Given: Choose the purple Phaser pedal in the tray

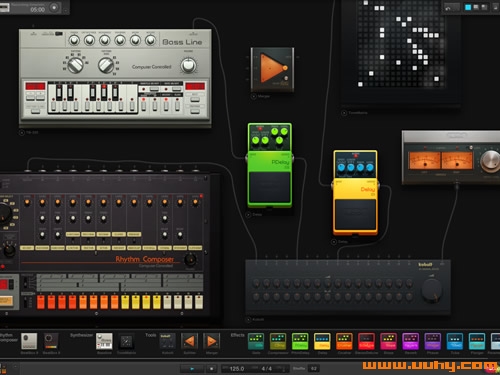Looking at the screenshot, I should 433,341.
